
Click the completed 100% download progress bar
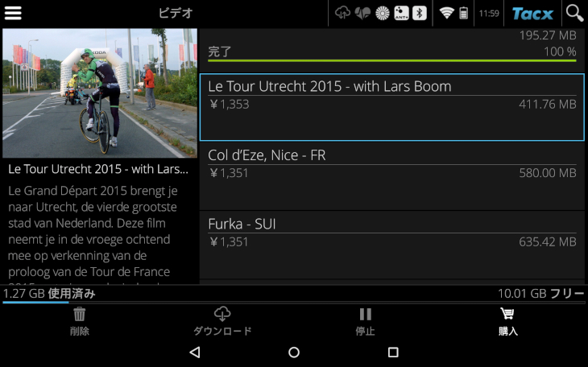(x=392, y=60)
